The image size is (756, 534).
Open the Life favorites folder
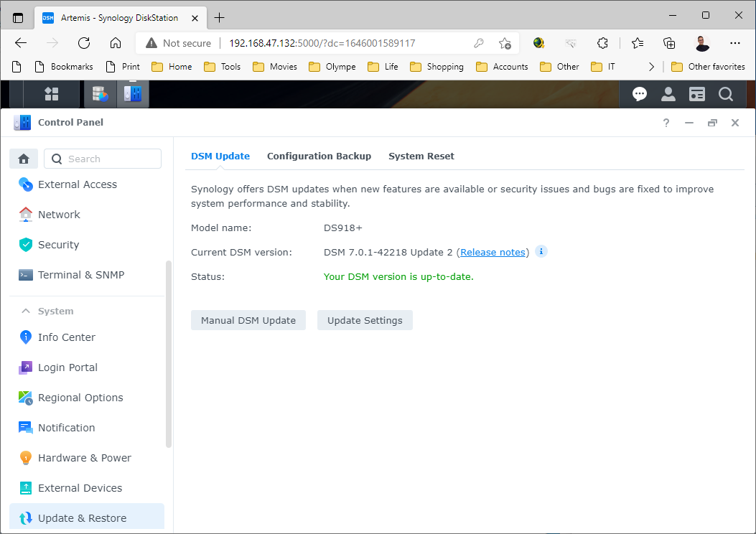point(383,67)
